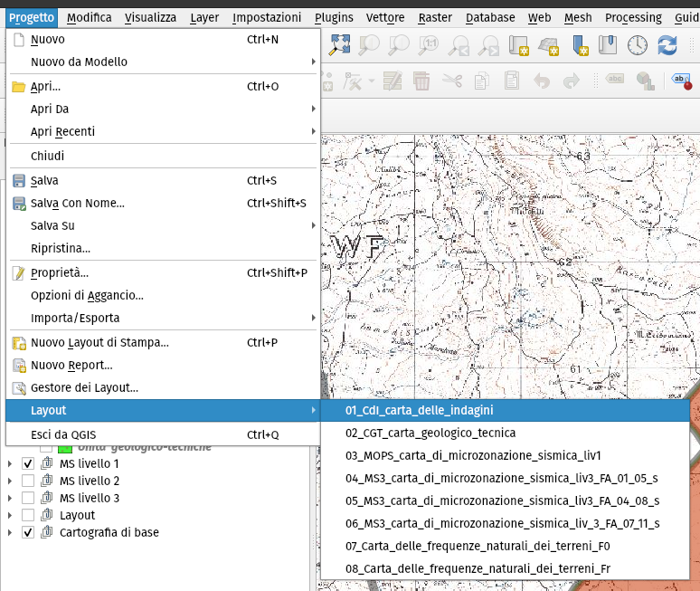This screenshot has height=591, width=700.
Task: Expand the Cartografia di base group
Action: (10, 532)
